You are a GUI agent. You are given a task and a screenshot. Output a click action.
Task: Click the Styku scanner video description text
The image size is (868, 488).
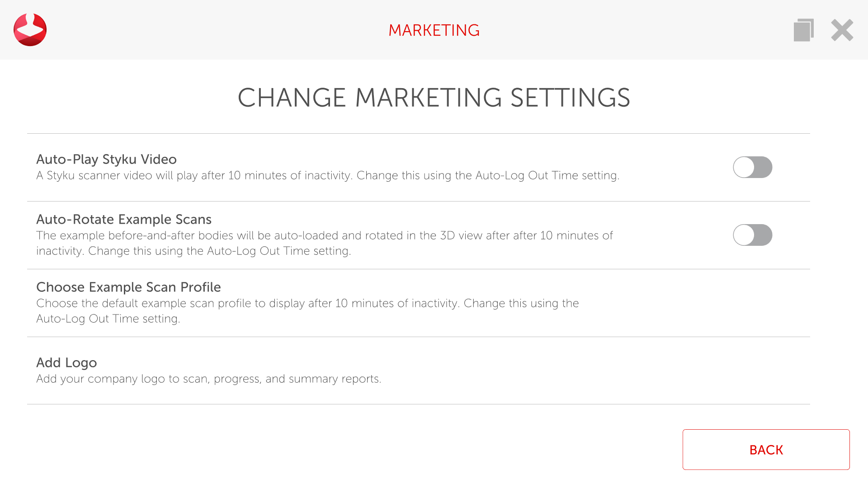point(328,176)
